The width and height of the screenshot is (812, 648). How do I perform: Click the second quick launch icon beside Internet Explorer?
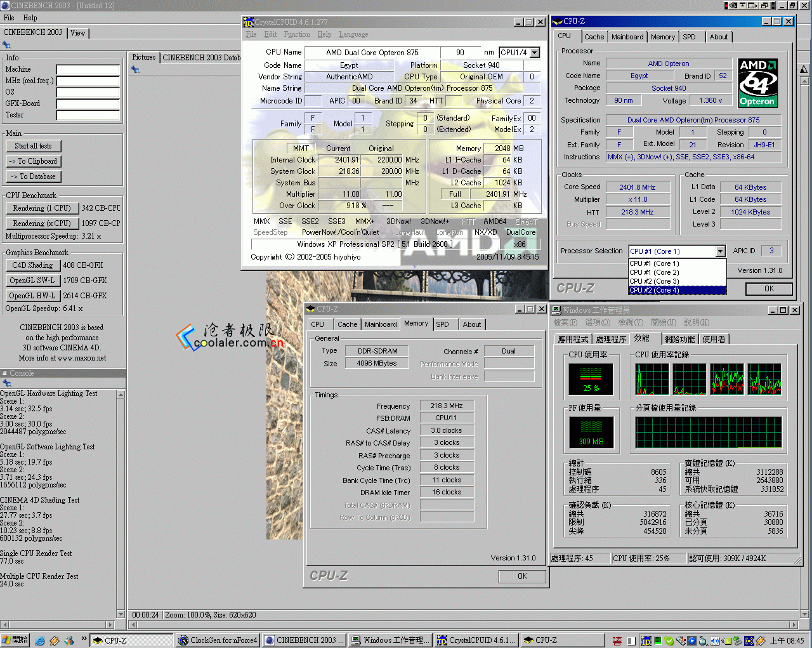[55, 641]
